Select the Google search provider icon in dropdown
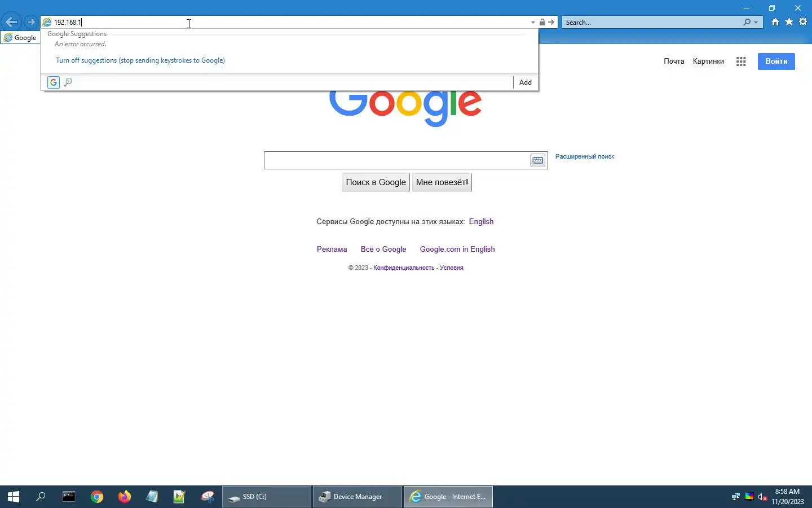The height and width of the screenshot is (508, 812). point(54,82)
